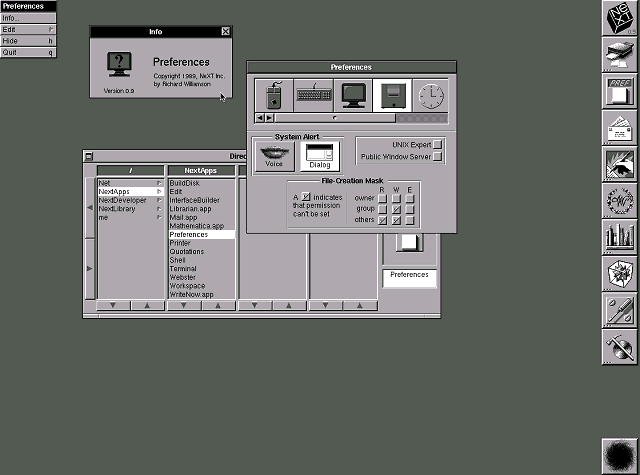Click the Preferences icon strip scroll knob
640x475 pixels.
pos(335,118)
